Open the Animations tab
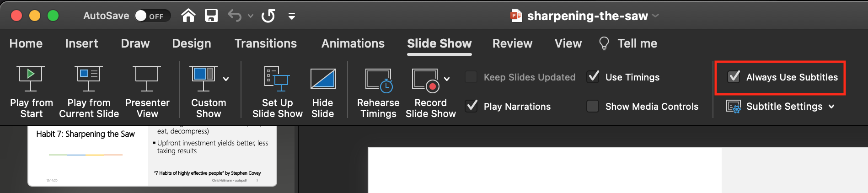868x193 pixels. pyautogui.click(x=353, y=43)
